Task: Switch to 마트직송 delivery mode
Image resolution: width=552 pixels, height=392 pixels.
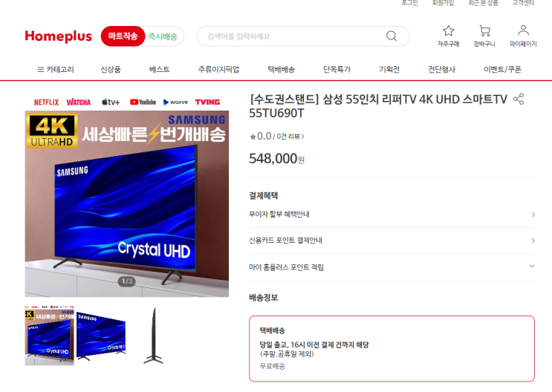Action: (x=123, y=36)
